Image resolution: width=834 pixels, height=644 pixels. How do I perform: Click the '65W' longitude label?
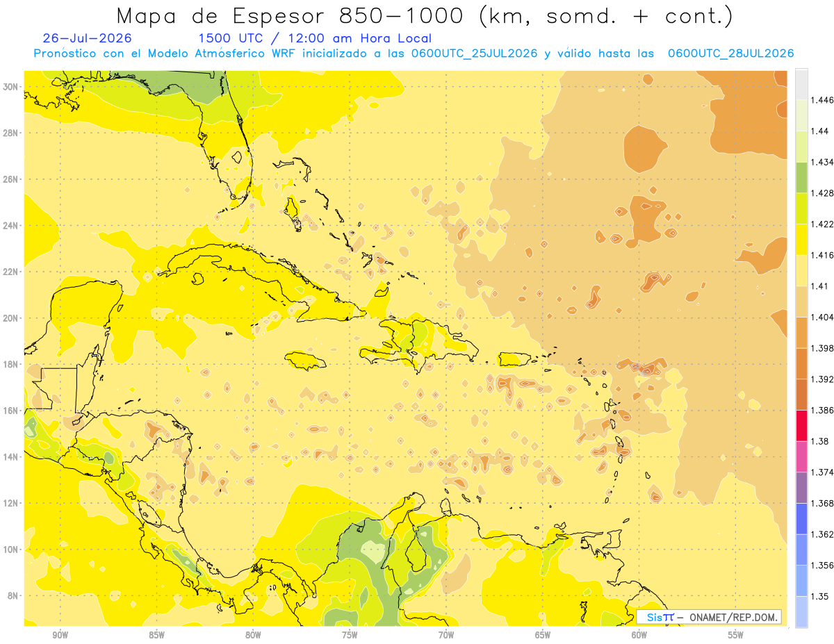tap(543, 635)
